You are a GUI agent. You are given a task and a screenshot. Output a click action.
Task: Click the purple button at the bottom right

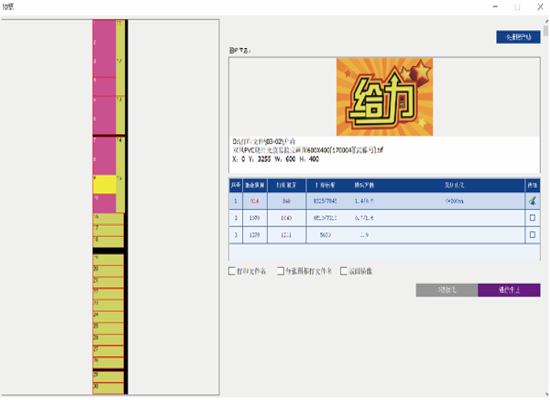coord(509,290)
